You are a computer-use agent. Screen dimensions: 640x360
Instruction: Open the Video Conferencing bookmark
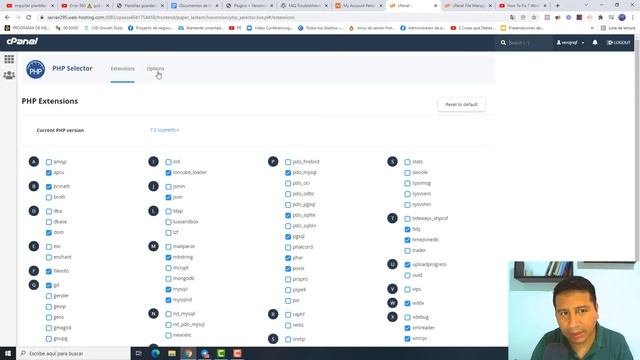click(270, 28)
